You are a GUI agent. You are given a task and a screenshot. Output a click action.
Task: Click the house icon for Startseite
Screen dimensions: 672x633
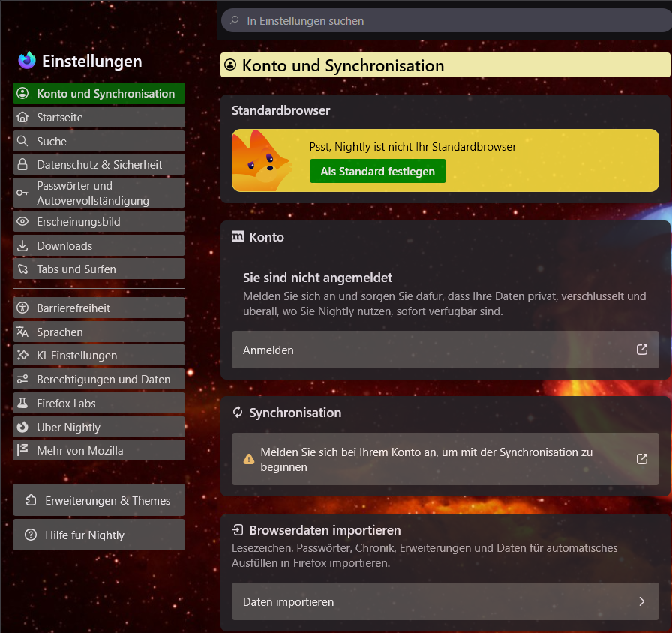click(x=22, y=117)
